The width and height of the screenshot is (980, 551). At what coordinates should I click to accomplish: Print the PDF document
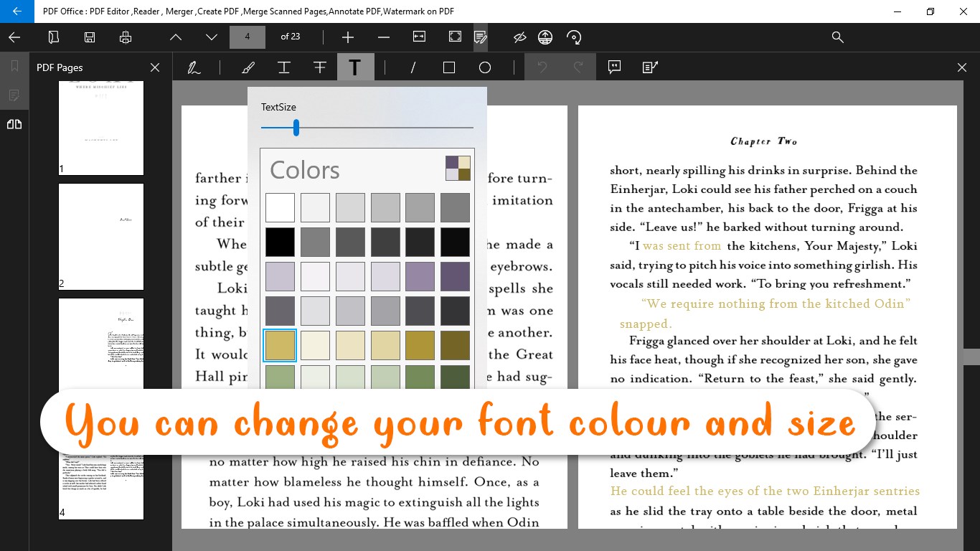coord(126,37)
